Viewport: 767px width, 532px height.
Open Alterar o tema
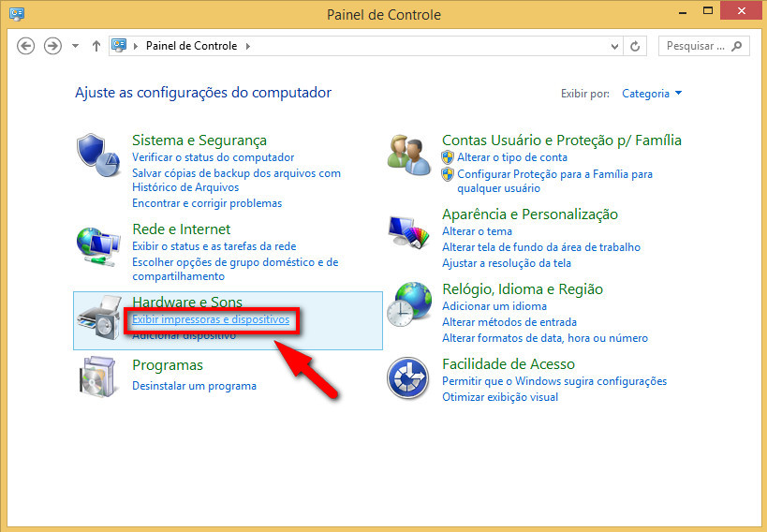pyautogui.click(x=477, y=231)
